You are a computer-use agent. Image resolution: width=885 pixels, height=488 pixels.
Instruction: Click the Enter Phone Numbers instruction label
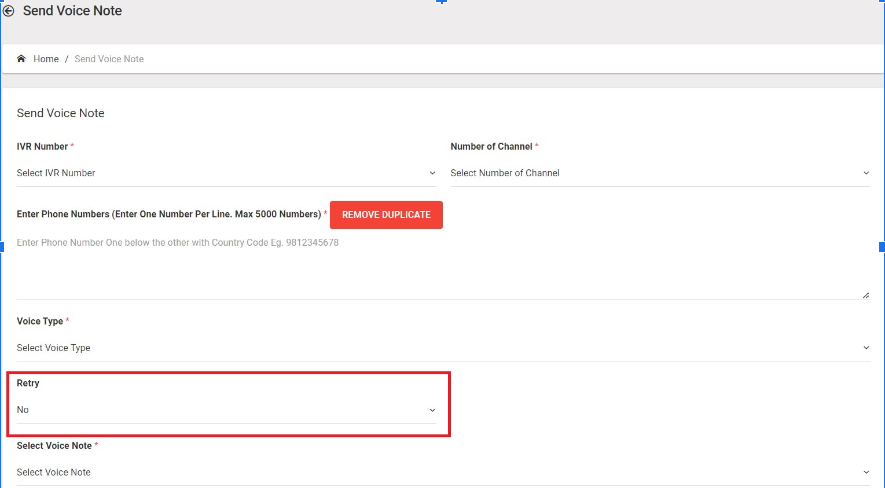point(169,214)
